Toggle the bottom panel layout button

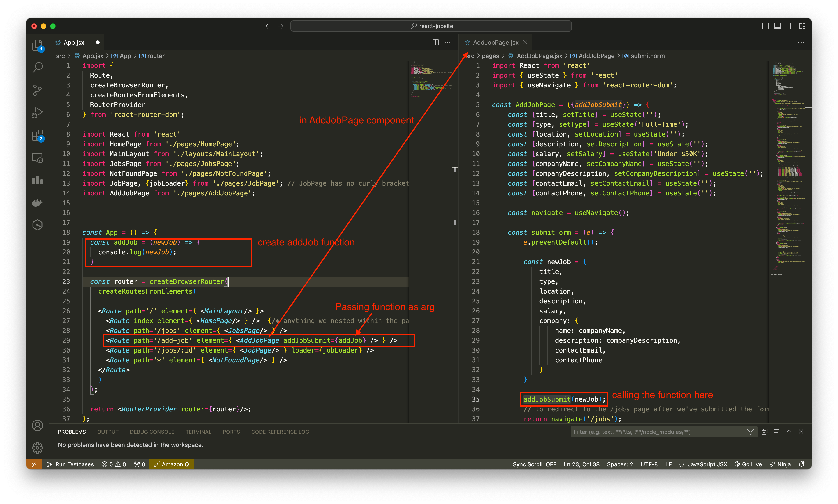point(777,26)
